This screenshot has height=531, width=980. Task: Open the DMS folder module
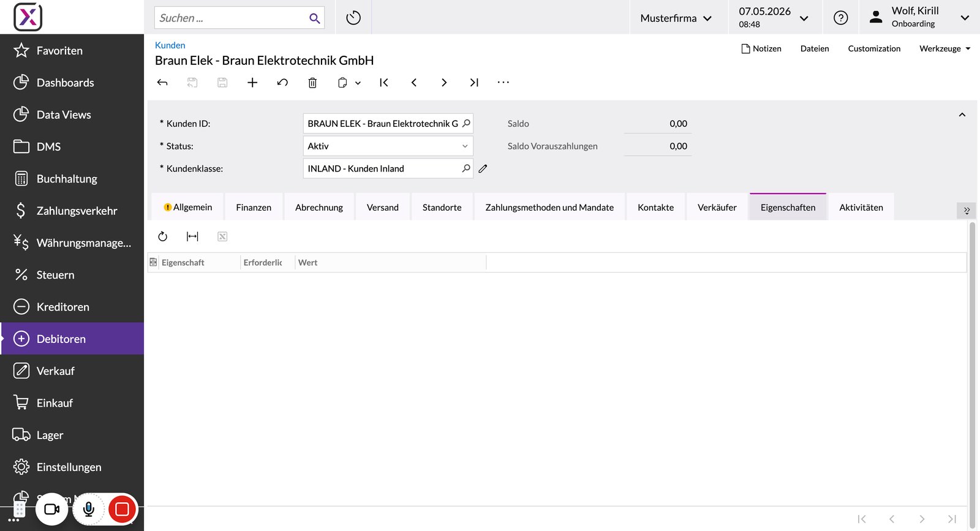[x=72, y=146]
